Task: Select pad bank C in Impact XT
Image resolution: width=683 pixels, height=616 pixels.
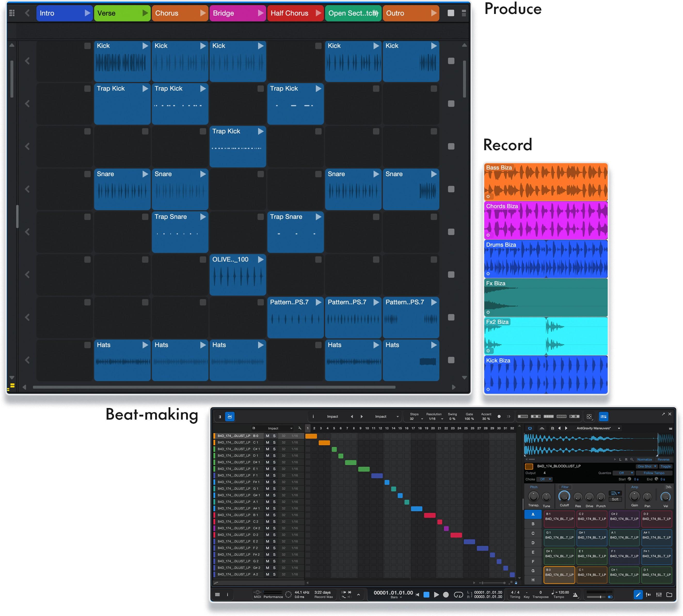Action: point(533,533)
